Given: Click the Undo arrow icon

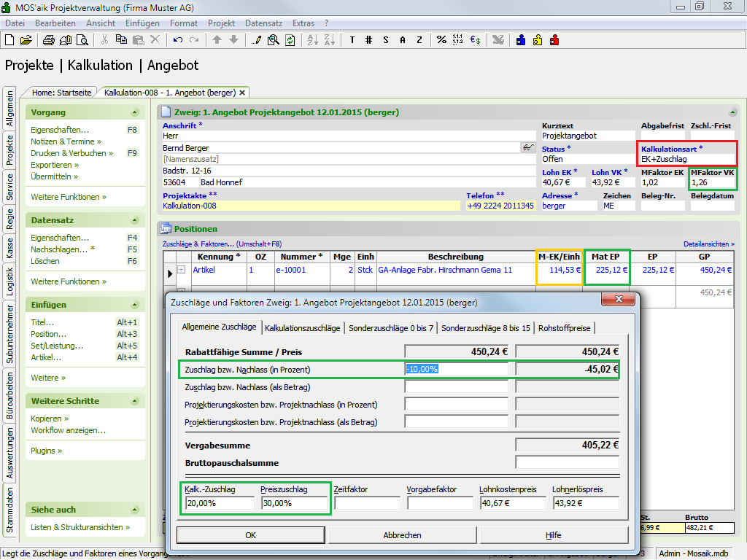Looking at the screenshot, I should coord(179,40).
